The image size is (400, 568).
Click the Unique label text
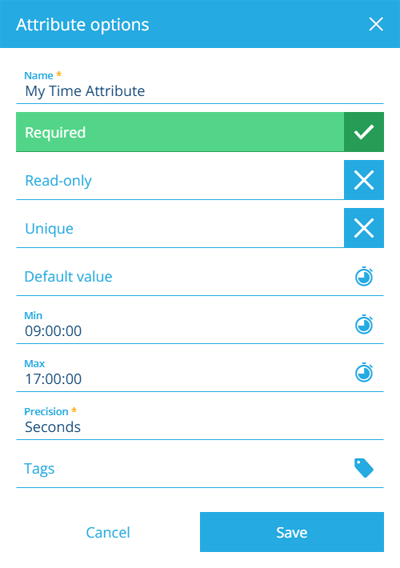click(49, 229)
